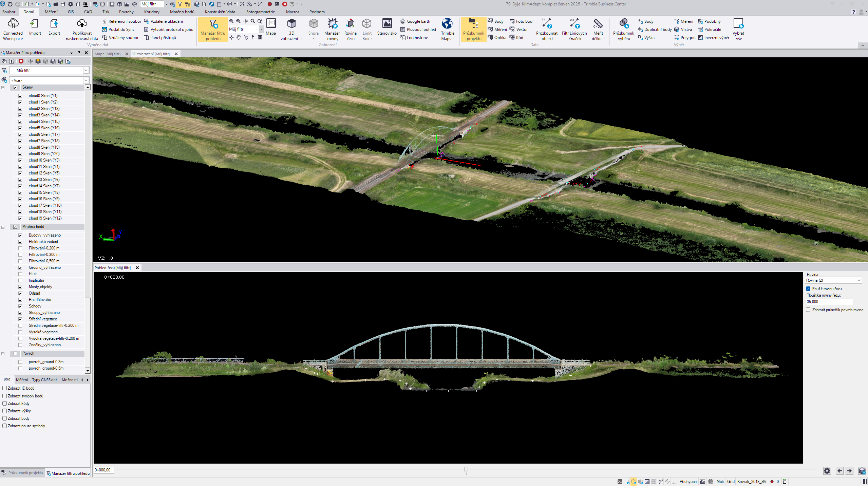Viewport: 868px width, 486px height.
Task: Open Manažer roviny řezu
Action: 332,30
